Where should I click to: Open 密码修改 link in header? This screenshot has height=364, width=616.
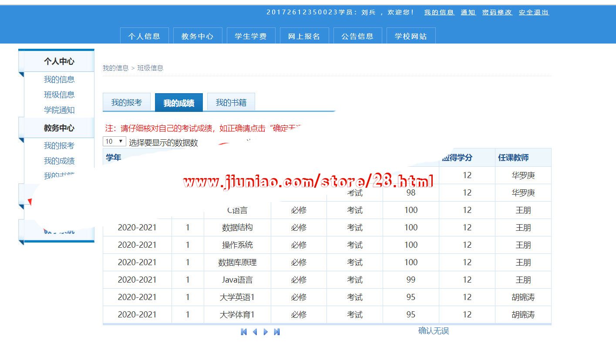tap(497, 12)
